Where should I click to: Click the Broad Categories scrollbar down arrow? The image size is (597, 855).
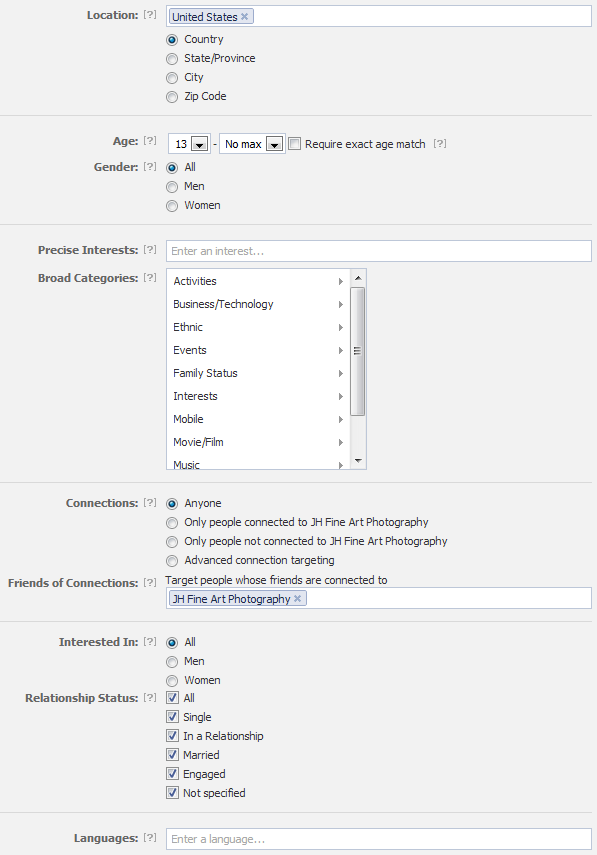358,461
